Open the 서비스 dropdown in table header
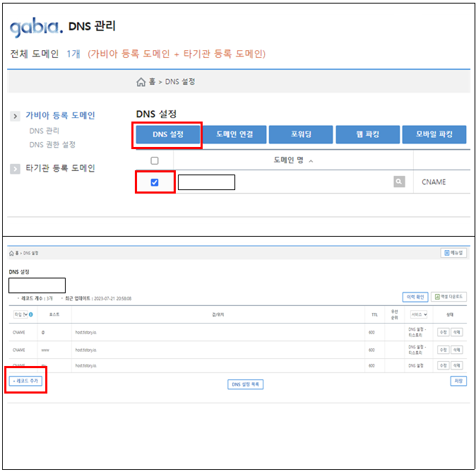This screenshot has height=472, width=476. click(x=419, y=314)
